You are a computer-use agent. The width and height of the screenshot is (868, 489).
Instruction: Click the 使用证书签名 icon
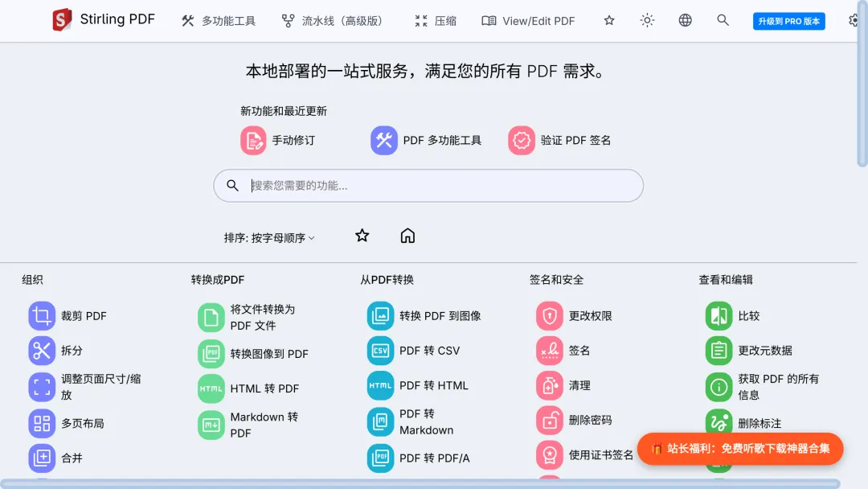550,455
